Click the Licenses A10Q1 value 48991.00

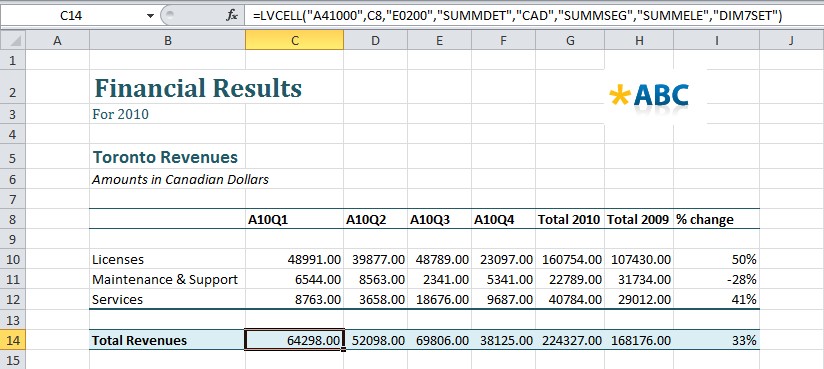click(294, 259)
